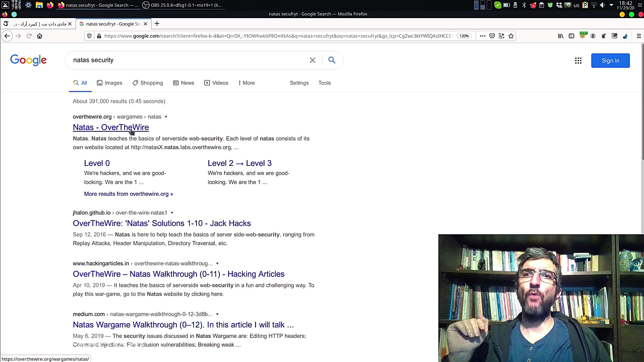Clear the search box text
Image resolution: width=644 pixels, height=362 pixels.
pos(312,60)
